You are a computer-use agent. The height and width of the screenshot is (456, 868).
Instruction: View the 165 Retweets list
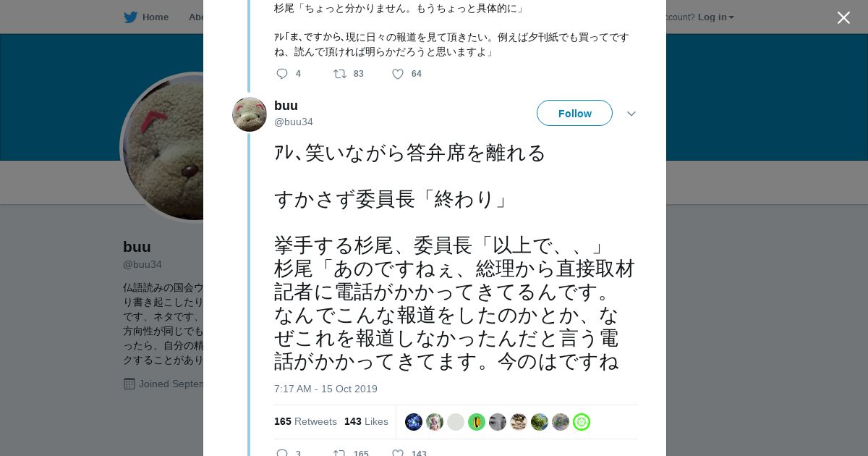pyautogui.click(x=305, y=421)
